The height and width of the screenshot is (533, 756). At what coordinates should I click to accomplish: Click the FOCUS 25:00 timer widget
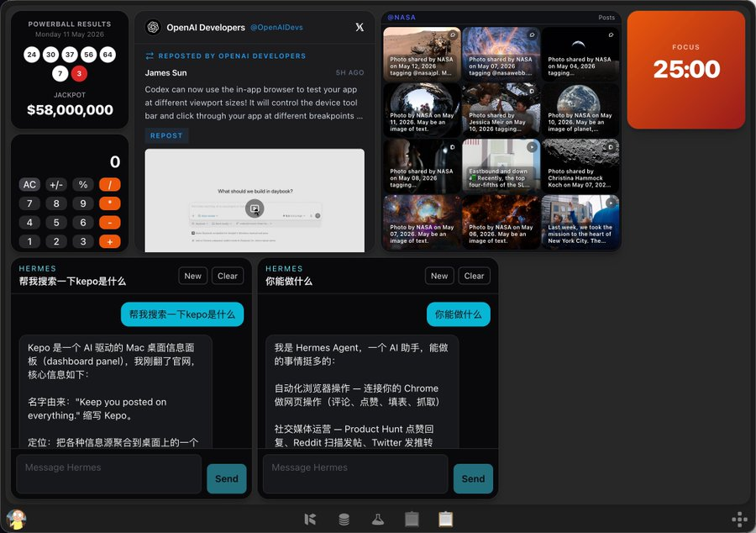tap(686, 70)
